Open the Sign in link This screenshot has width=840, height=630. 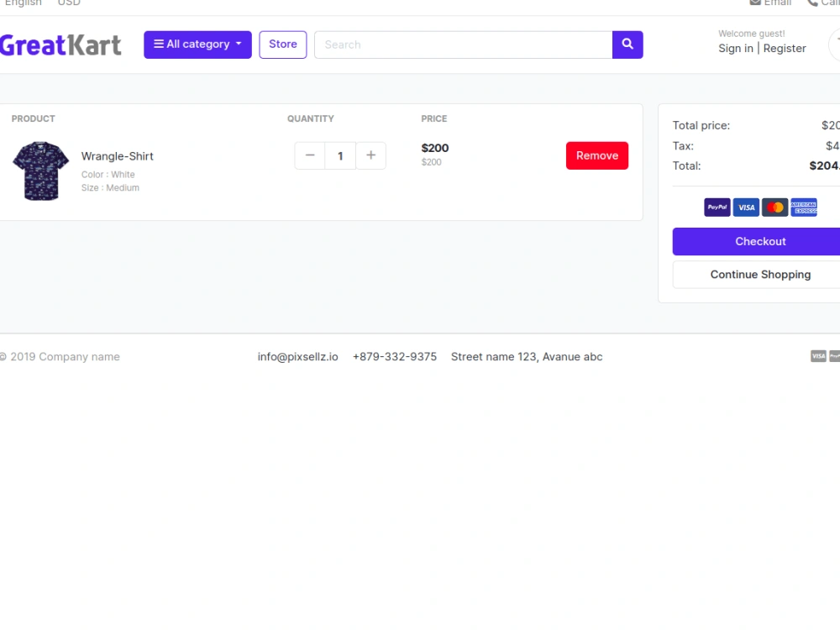click(736, 48)
